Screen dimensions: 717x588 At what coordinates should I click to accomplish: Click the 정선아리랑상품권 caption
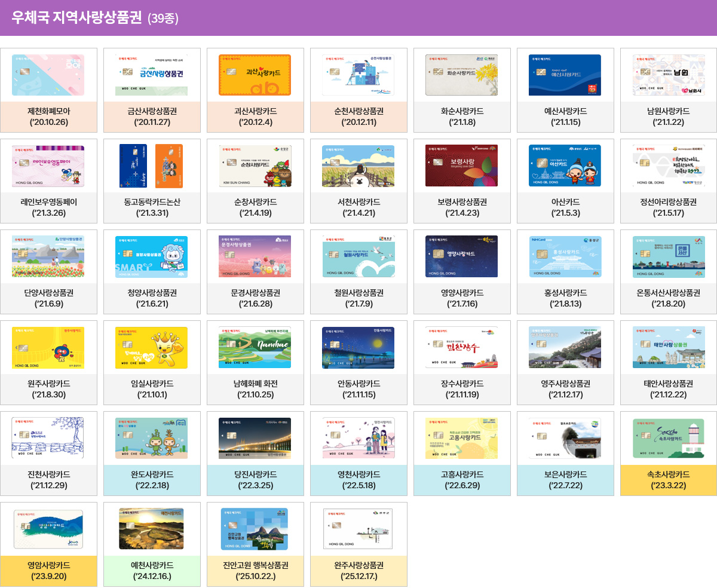tap(669, 202)
